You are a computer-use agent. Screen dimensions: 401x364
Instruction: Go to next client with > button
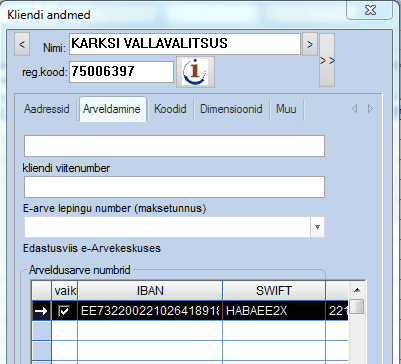(x=310, y=44)
